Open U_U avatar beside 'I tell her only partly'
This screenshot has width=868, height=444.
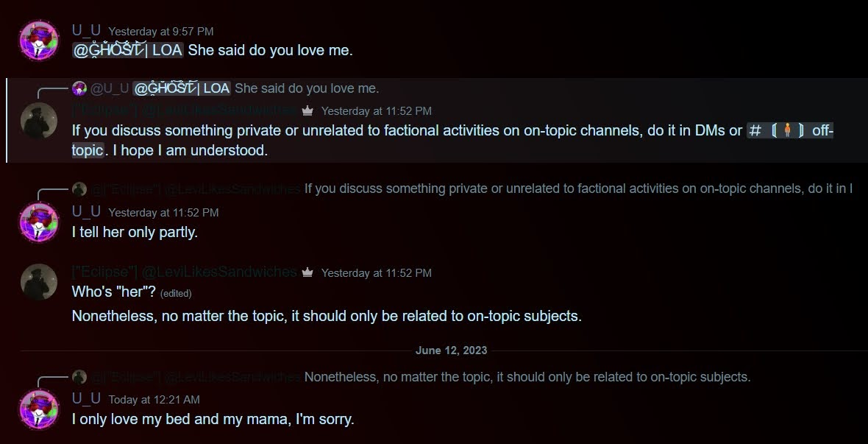tap(39, 222)
